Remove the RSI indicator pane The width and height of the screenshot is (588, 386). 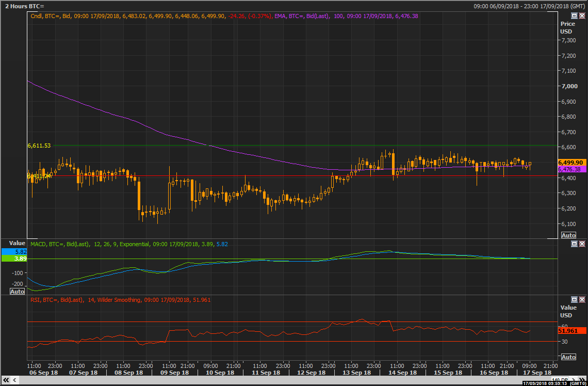582,300
